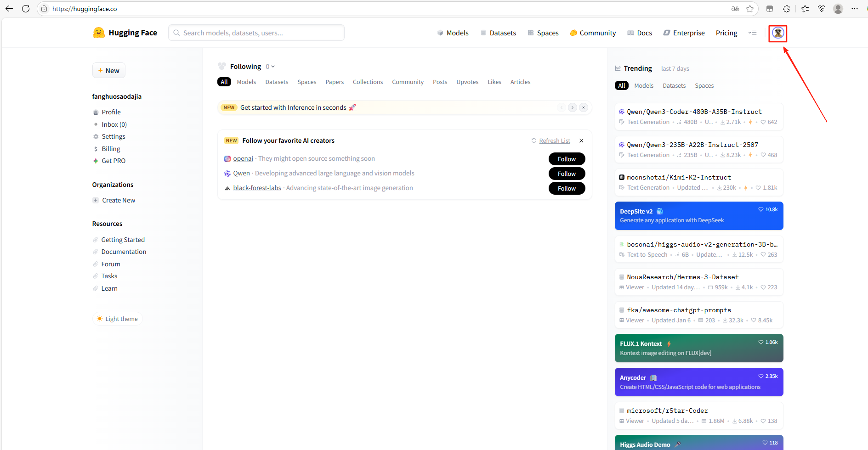The image size is (868, 450).
Task: Select the Trending Models filter tab
Action: click(644, 86)
